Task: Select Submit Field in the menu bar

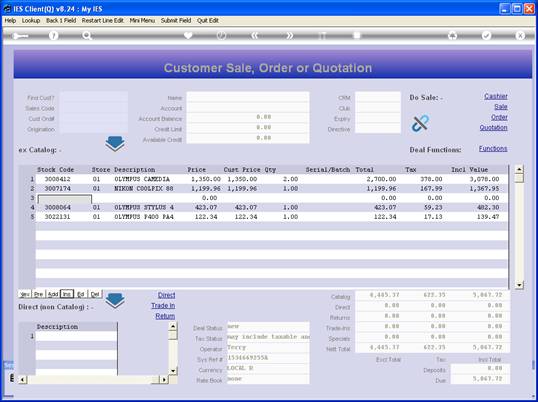Action: tap(176, 21)
